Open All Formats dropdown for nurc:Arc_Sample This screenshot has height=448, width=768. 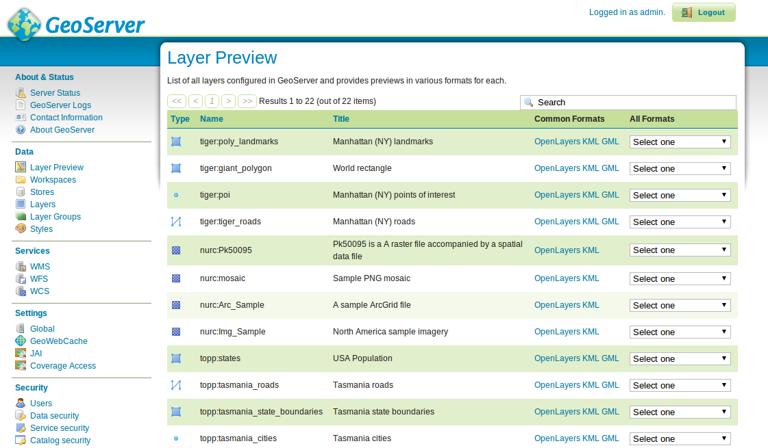[x=680, y=305]
